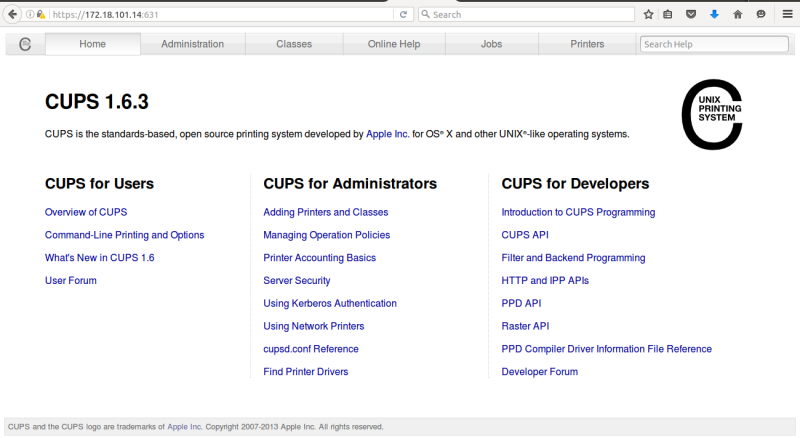Save to Pocket icon in toolbar
800x438 pixels.
tap(691, 14)
